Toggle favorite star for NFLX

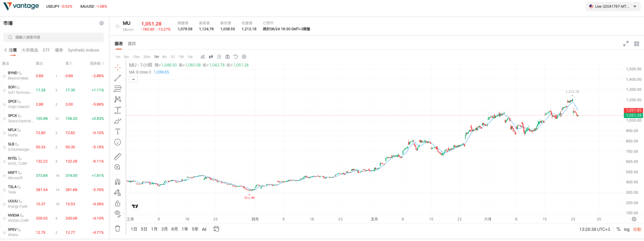tap(4, 133)
